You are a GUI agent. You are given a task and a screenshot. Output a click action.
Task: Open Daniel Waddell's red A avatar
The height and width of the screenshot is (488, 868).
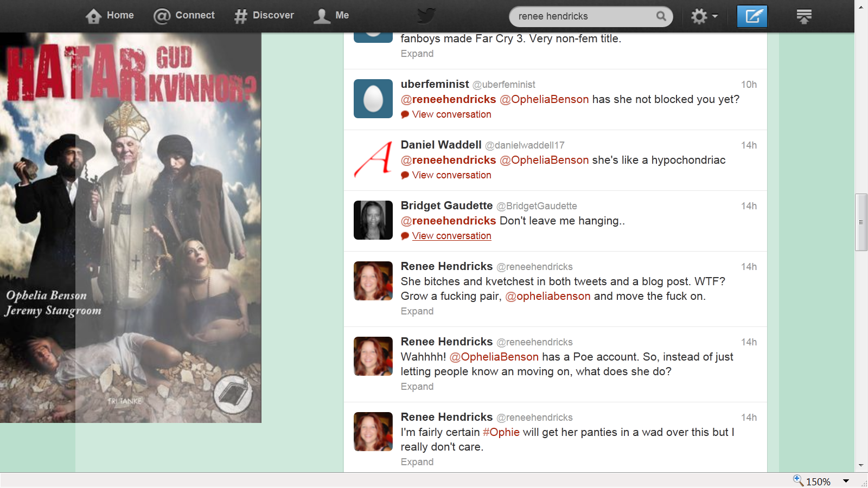point(373,159)
